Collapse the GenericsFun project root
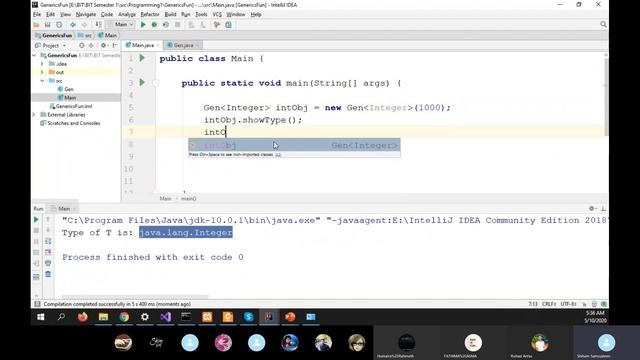The image size is (640, 360). point(35,55)
